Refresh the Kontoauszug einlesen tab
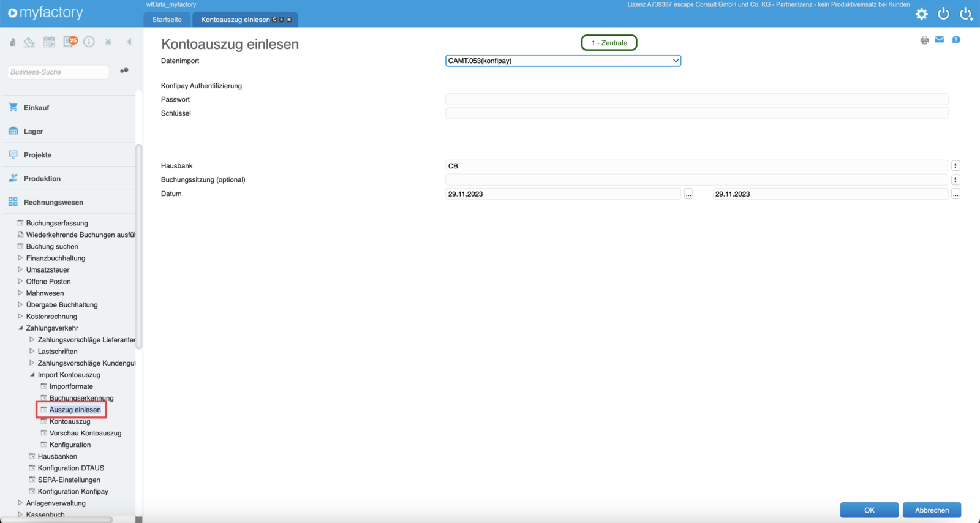 pyautogui.click(x=274, y=20)
